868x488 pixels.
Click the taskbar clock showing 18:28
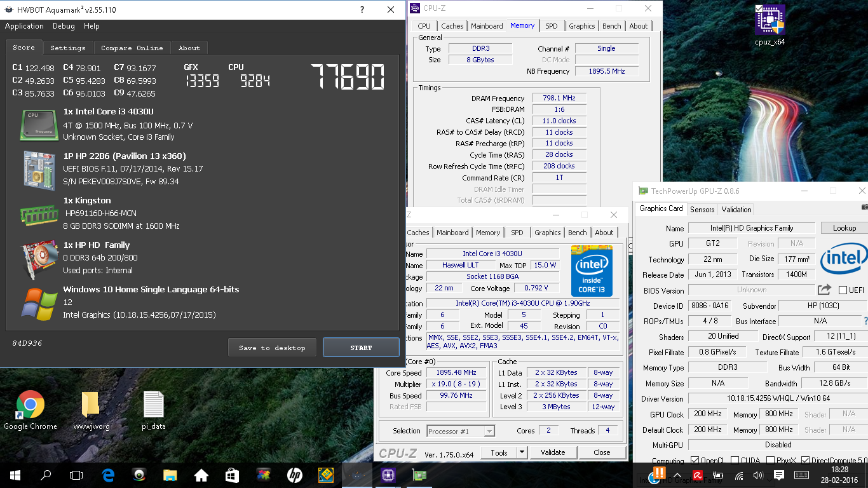coord(839,469)
